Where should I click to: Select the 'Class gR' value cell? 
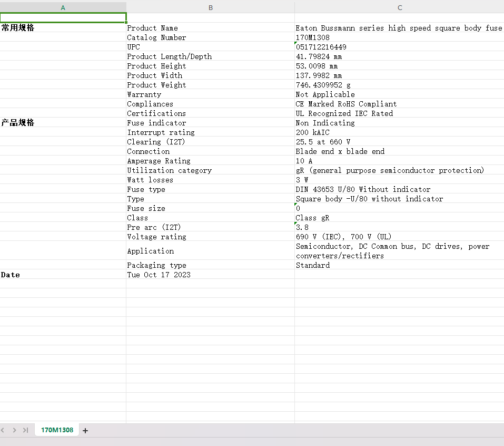pyautogui.click(x=399, y=218)
